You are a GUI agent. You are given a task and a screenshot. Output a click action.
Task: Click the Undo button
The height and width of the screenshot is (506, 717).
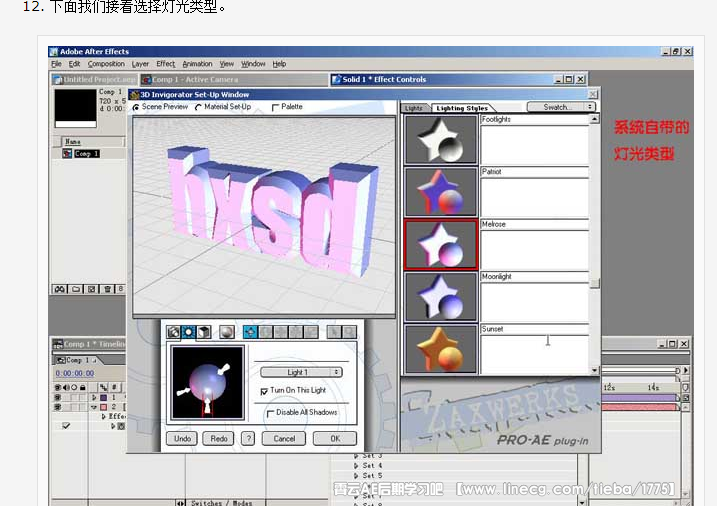tap(182, 439)
